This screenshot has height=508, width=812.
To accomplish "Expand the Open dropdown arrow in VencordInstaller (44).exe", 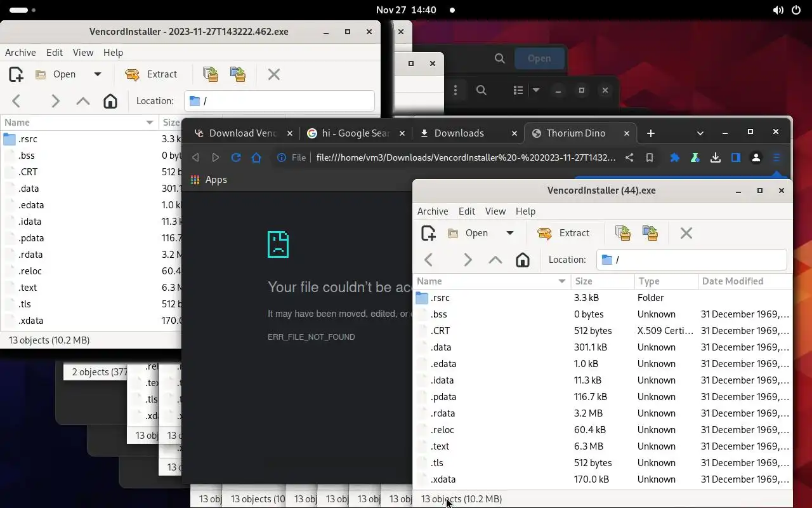I will pos(510,233).
